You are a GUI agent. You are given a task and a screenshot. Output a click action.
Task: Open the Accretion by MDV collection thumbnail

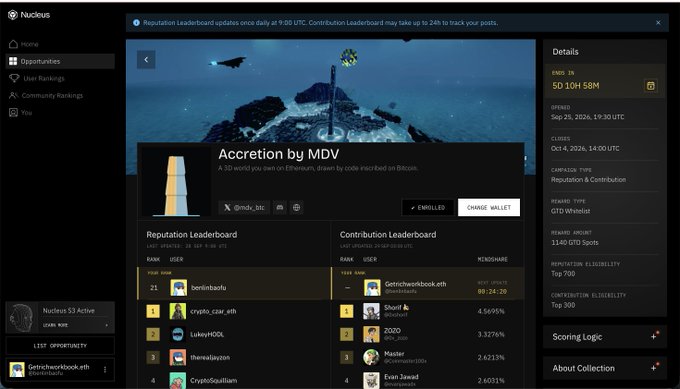coord(176,182)
